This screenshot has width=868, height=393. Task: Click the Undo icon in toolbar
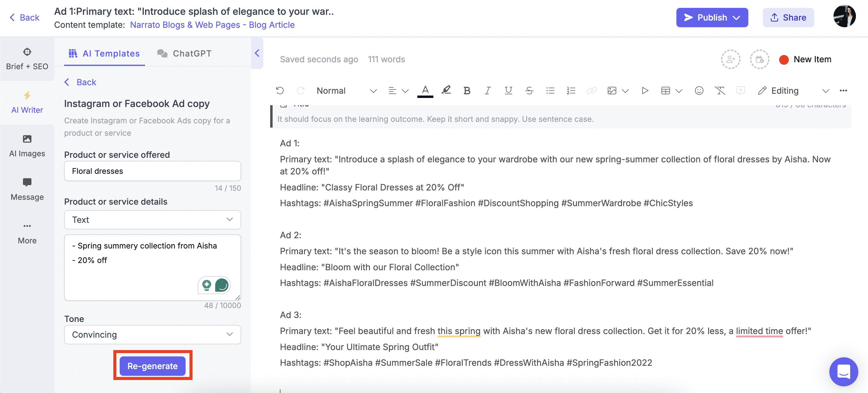point(279,90)
